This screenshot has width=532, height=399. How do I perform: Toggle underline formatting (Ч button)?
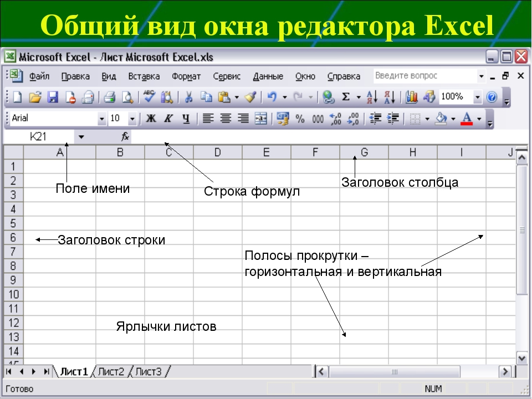(x=186, y=118)
